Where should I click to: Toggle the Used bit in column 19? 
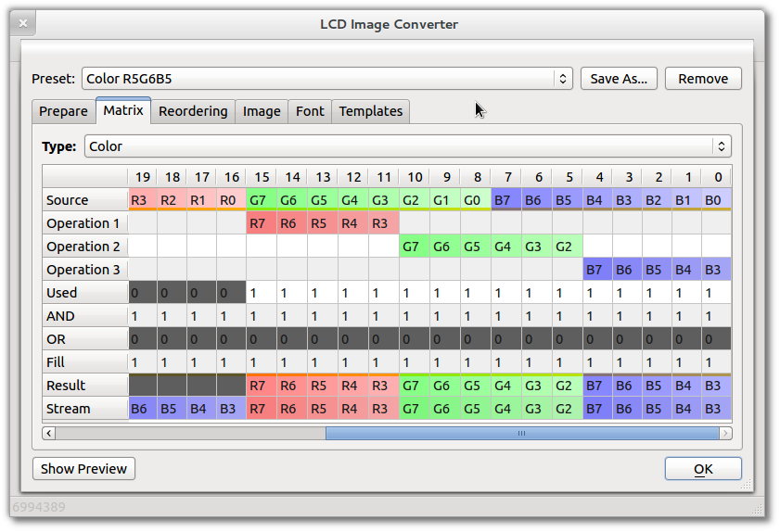tap(142, 293)
